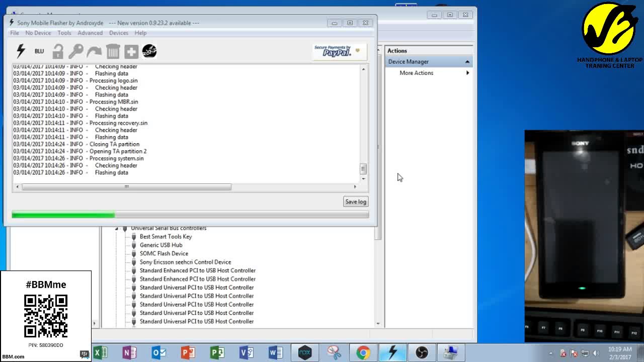Click the flashing progress bar
The image size is (644, 362).
click(x=190, y=215)
